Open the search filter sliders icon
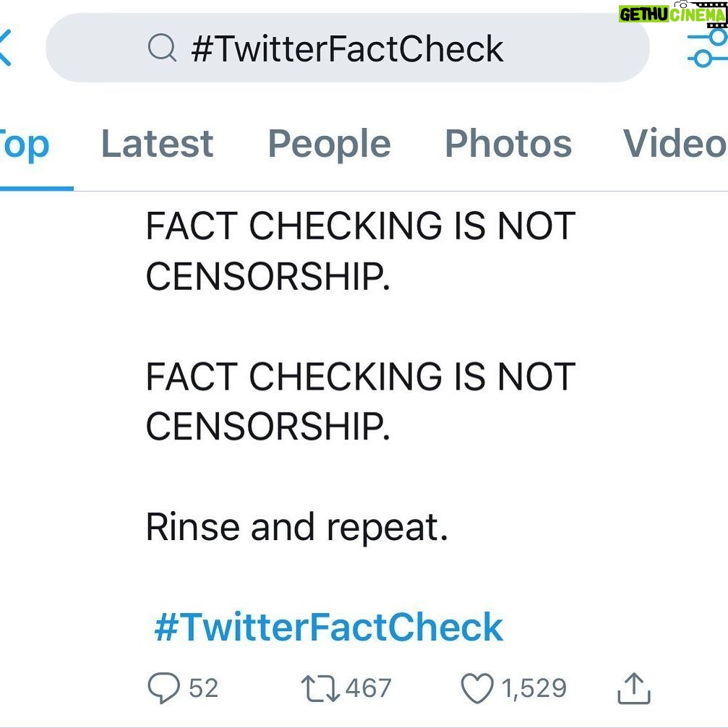 pos(708,48)
